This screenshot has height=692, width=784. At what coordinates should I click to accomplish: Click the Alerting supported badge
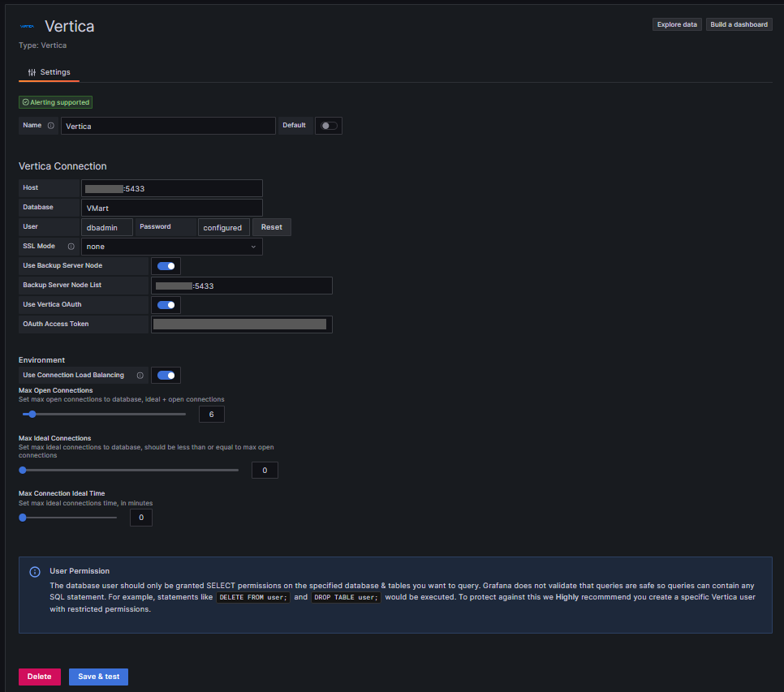click(x=55, y=102)
